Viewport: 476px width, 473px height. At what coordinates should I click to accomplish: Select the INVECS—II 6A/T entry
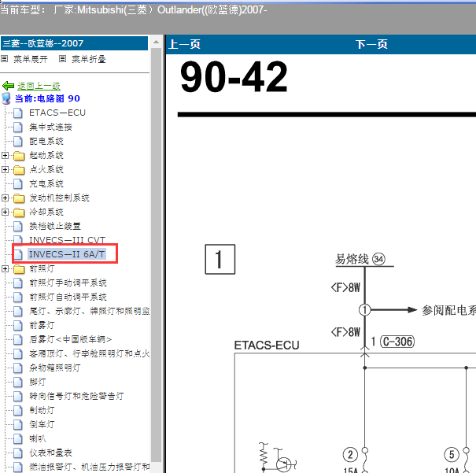pos(67,254)
